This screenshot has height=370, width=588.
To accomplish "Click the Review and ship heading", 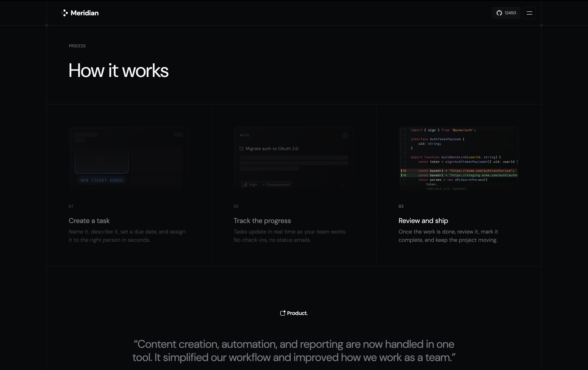I will point(423,221).
